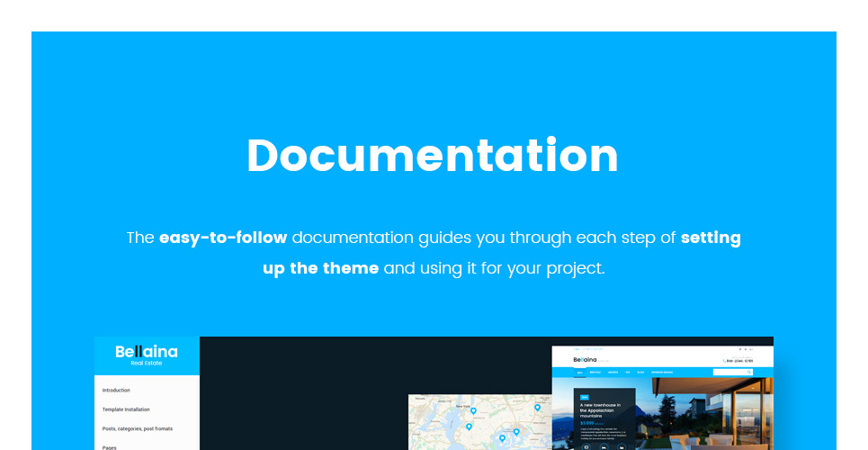The image size is (868, 450).
Task: Click the search input field in preview
Action: coord(730,372)
